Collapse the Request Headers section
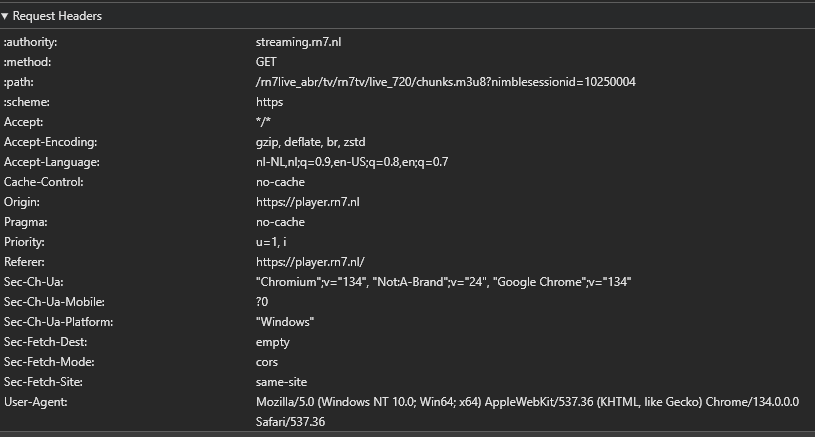The height and width of the screenshot is (437, 815). tap(6, 16)
